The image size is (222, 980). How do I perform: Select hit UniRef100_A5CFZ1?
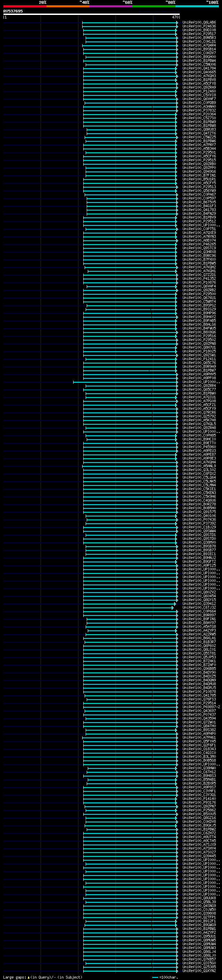[x=199, y=405]
